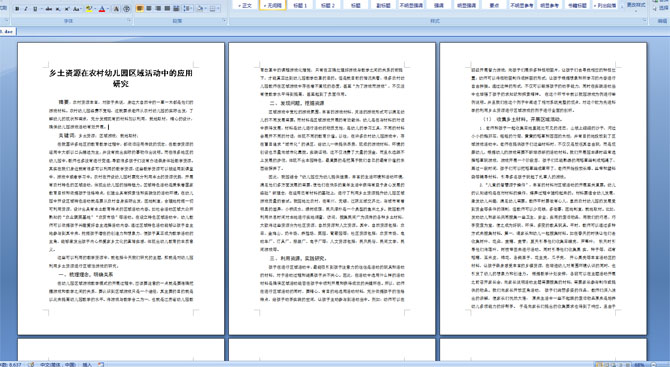Justify the paragraph text

click(167, 9)
